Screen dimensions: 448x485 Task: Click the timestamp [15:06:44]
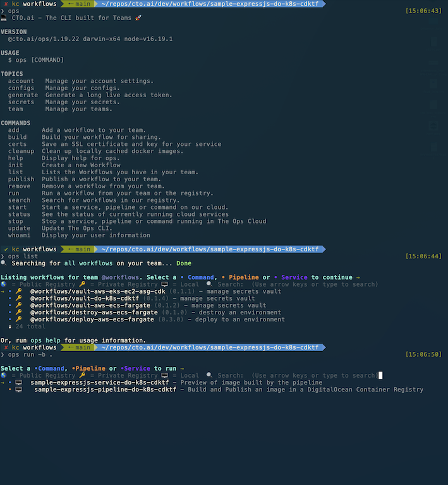(x=423, y=256)
